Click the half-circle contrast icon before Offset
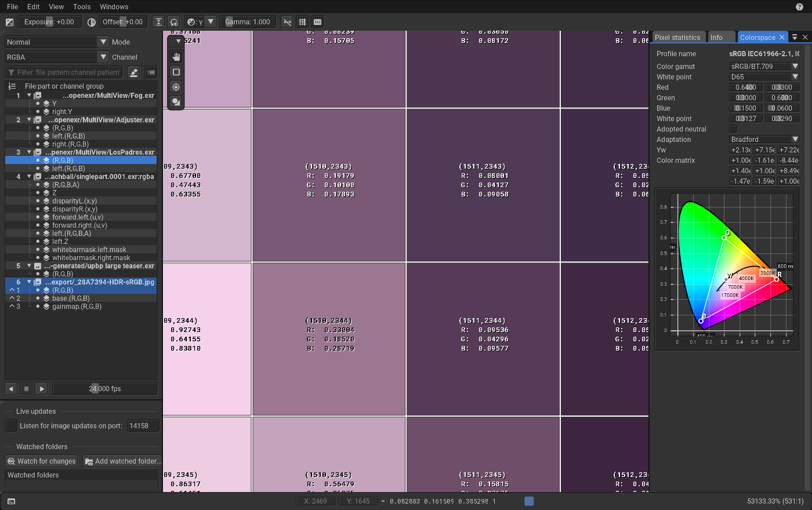The width and height of the screenshot is (812, 510). tap(92, 22)
